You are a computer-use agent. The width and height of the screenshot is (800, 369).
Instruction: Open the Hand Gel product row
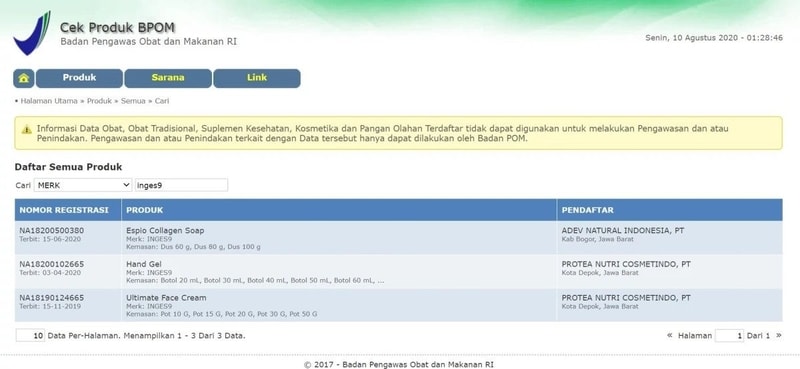[x=398, y=272]
